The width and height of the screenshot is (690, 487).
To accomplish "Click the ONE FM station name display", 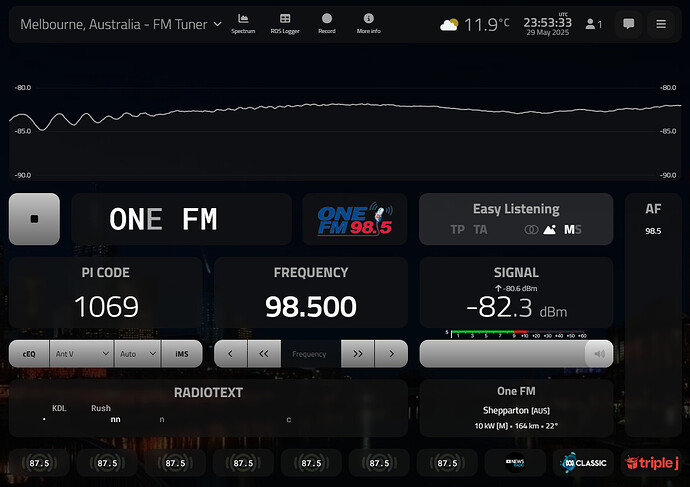I will tap(164, 219).
